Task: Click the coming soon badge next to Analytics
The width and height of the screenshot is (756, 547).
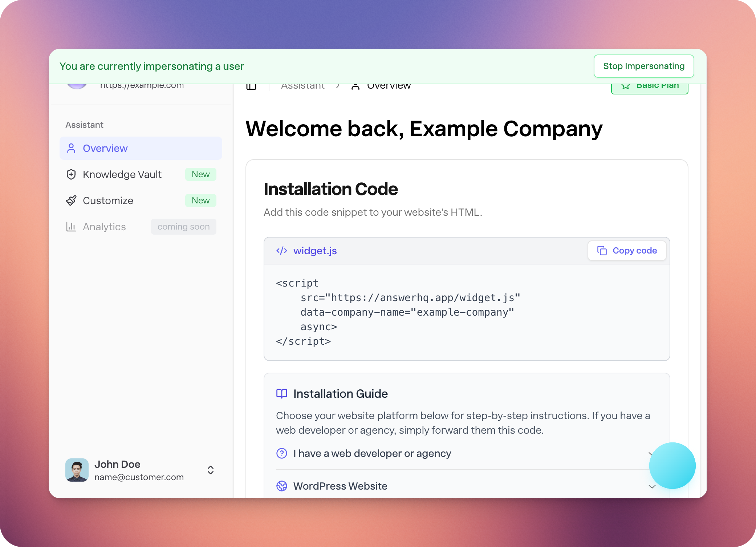Action: point(184,227)
